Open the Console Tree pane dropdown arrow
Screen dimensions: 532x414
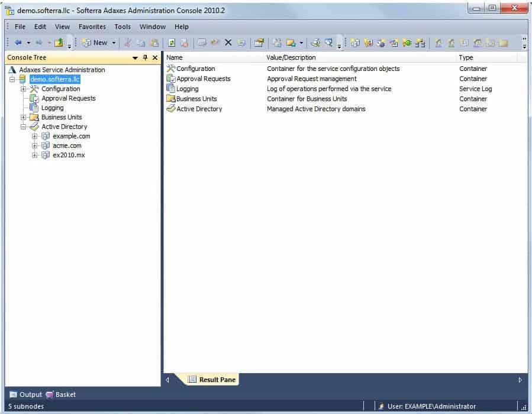tap(135, 57)
